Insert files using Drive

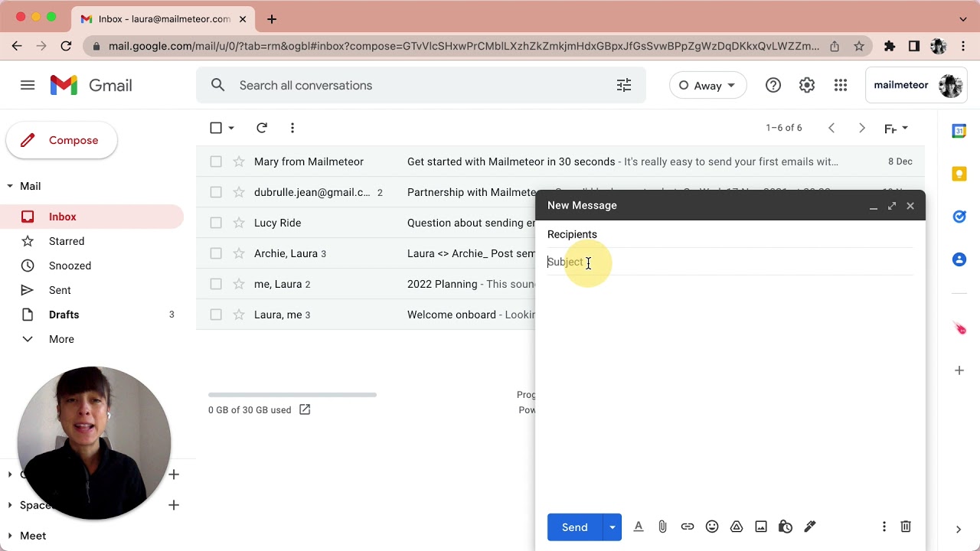(737, 527)
